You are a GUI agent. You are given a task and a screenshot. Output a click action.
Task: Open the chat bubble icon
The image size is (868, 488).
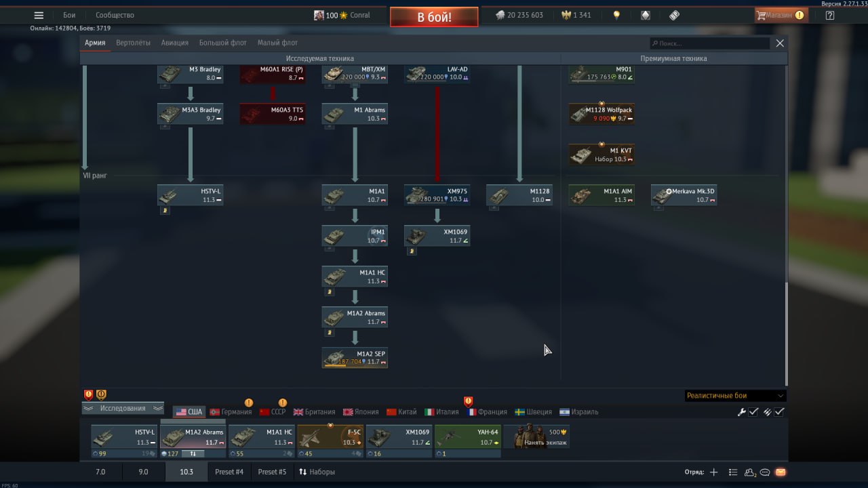click(765, 472)
